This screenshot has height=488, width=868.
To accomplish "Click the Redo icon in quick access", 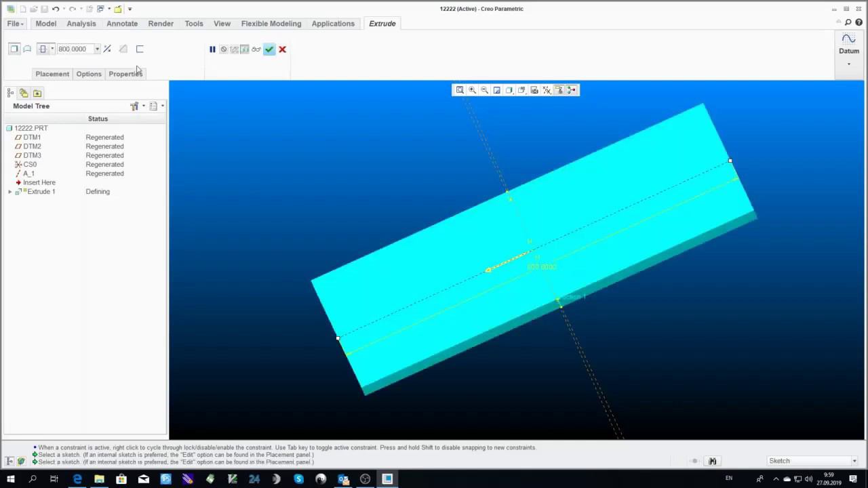I will click(73, 9).
